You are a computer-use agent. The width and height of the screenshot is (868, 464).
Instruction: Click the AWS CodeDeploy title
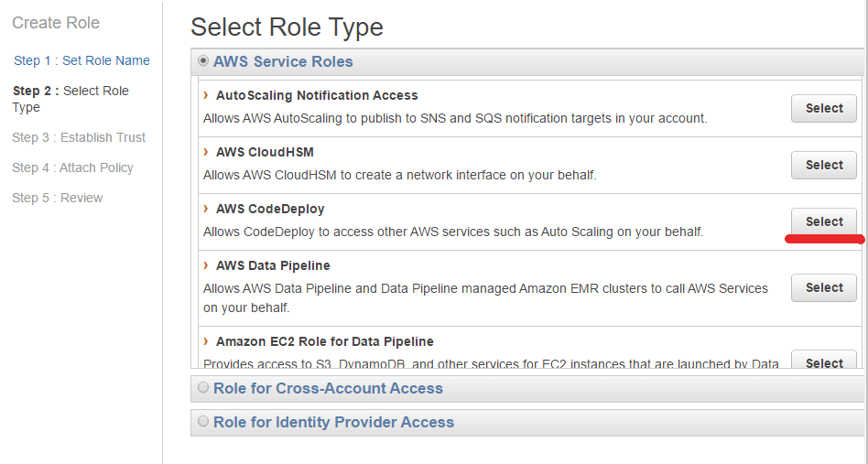point(270,209)
